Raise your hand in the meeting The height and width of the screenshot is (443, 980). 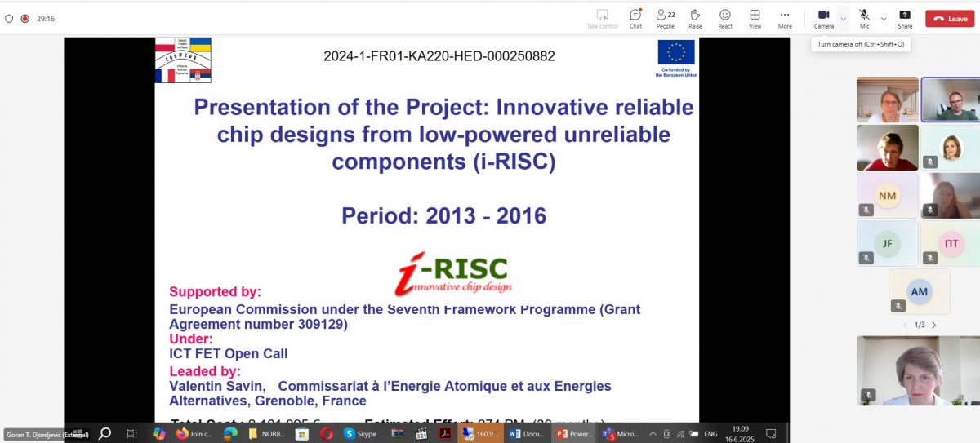click(x=695, y=18)
